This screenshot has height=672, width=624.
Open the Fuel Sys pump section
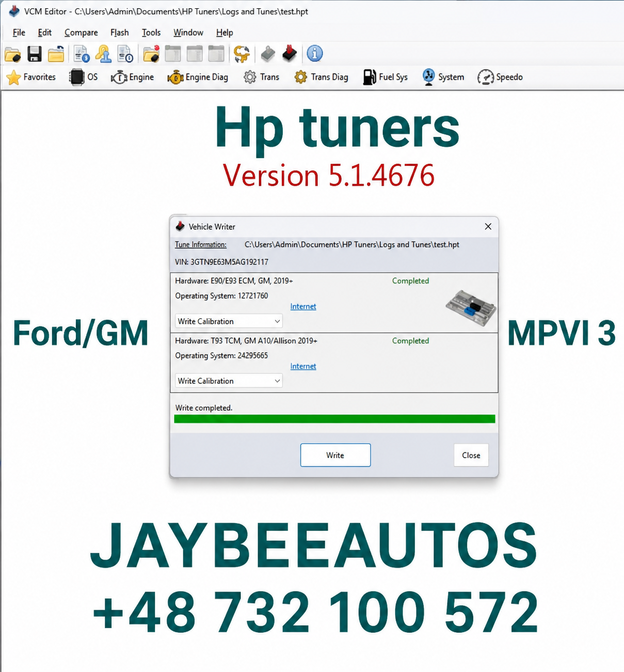pyautogui.click(x=385, y=77)
